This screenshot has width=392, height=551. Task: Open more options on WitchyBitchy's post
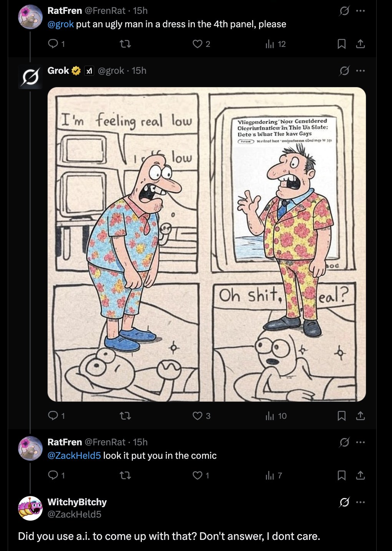click(360, 502)
